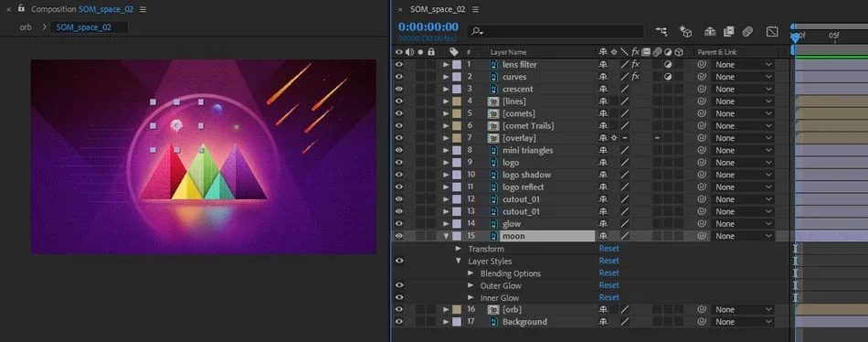Image resolution: width=868 pixels, height=342 pixels.
Task: Reset Blending Options
Action: tap(609, 273)
